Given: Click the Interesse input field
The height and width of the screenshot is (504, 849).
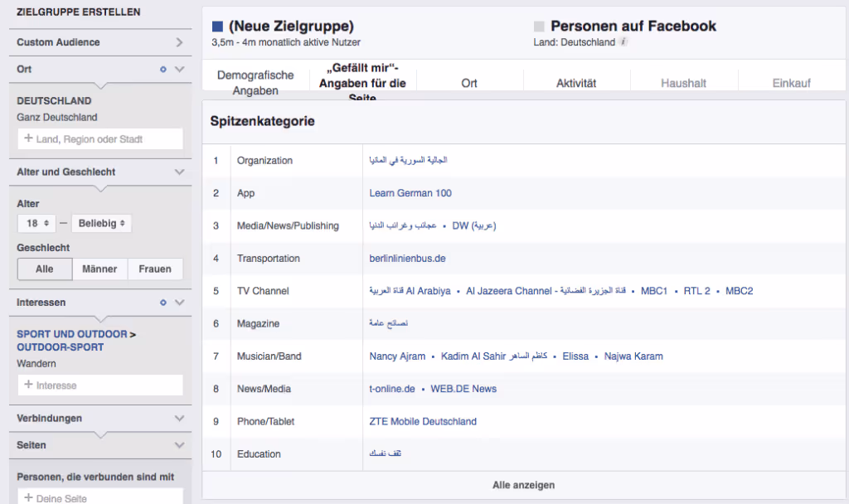Looking at the screenshot, I should coord(100,385).
